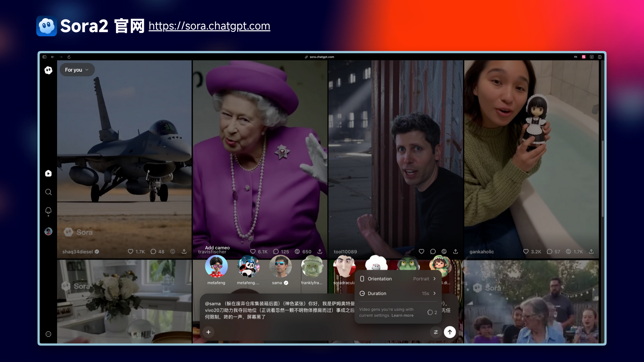Open the more options icon at sidebar bottom
The image size is (644, 362).
coord(48,334)
